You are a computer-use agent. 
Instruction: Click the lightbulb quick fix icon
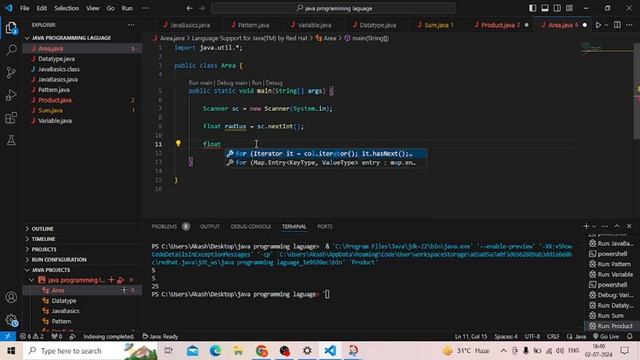pos(178,143)
